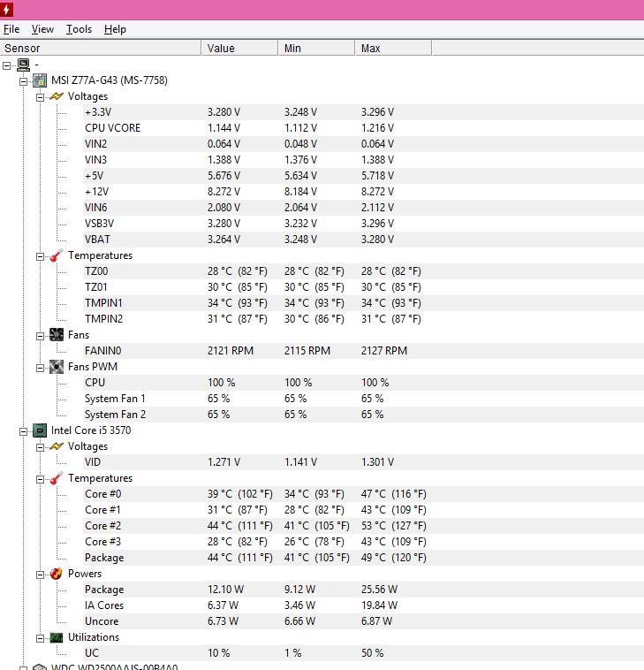
Task: Select the +3.3V voltage row
Action: click(x=363, y=112)
